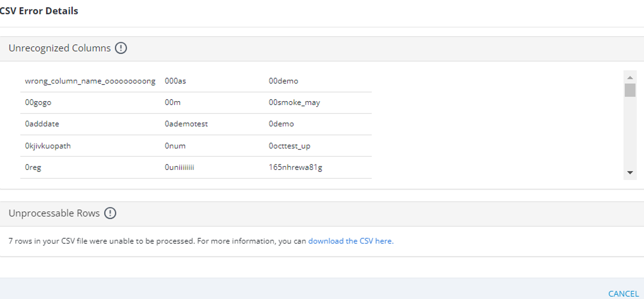Viewport: 644px width, 299px height.
Task: Select the 0kjivkuopath column entry
Action: (48, 146)
